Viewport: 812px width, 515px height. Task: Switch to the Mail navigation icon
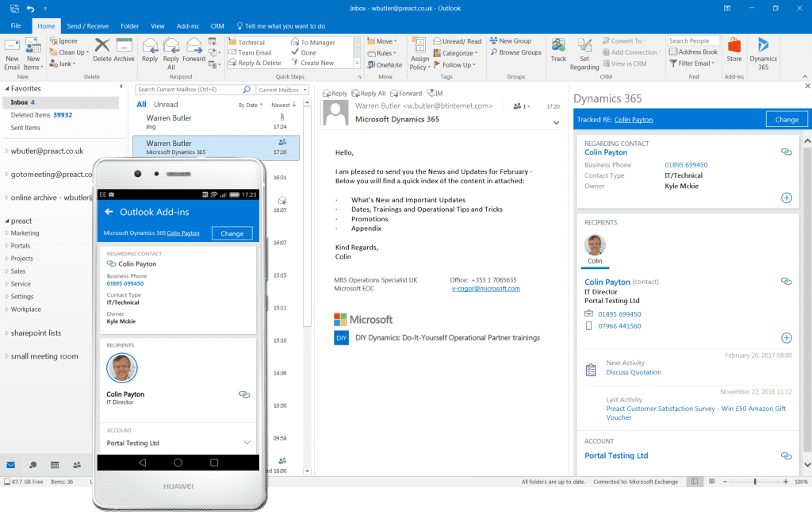coord(10,465)
